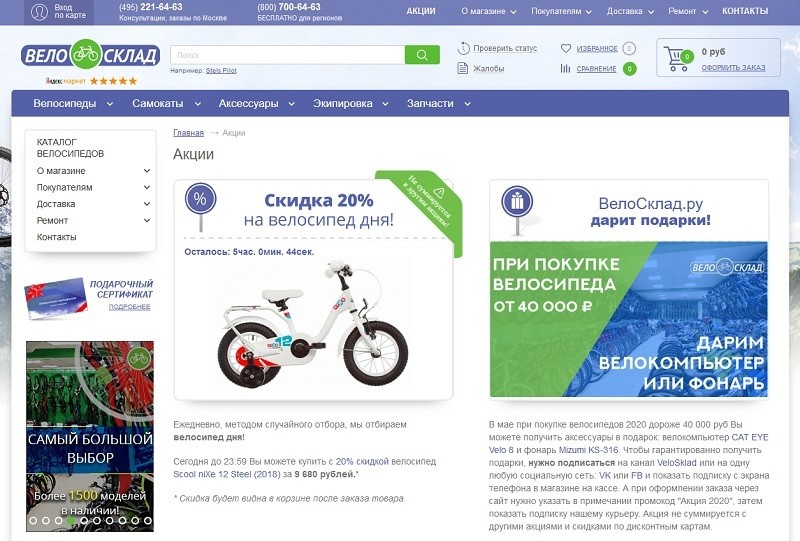Click phone number (800) 700-64-63

point(289,7)
